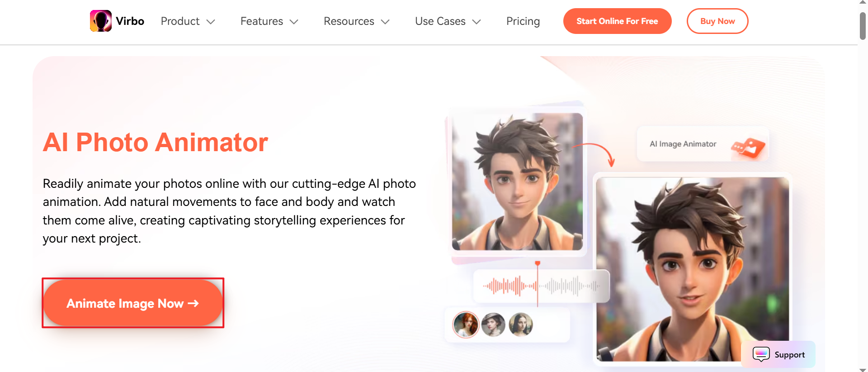This screenshot has width=868, height=372.
Task: Click the page vertical scrollbar thumb
Action: pos(863,26)
